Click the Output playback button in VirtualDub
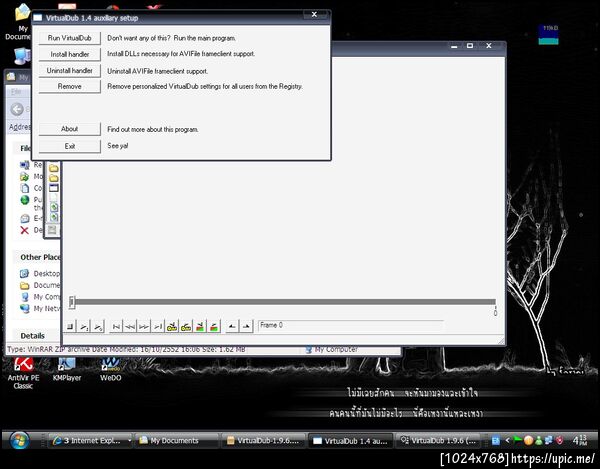Screen dimensions: 600x469 coord(98,326)
